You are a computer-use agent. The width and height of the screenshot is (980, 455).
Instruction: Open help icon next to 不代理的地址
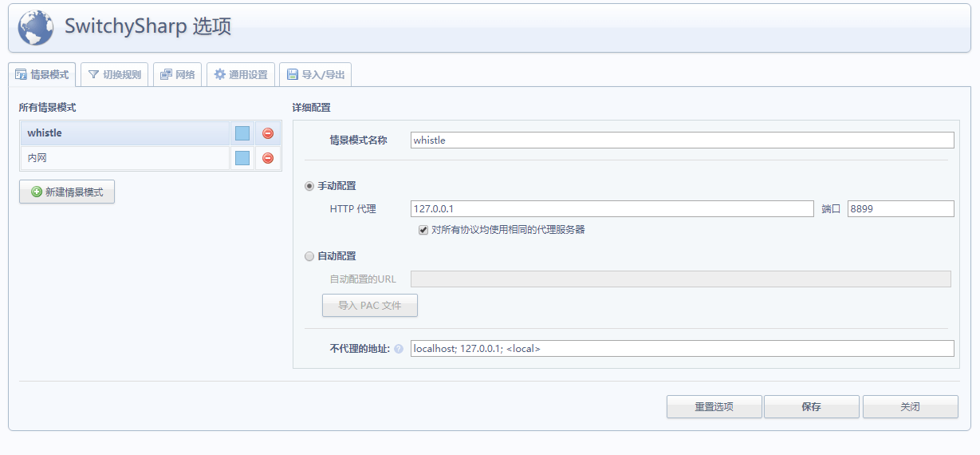(399, 349)
